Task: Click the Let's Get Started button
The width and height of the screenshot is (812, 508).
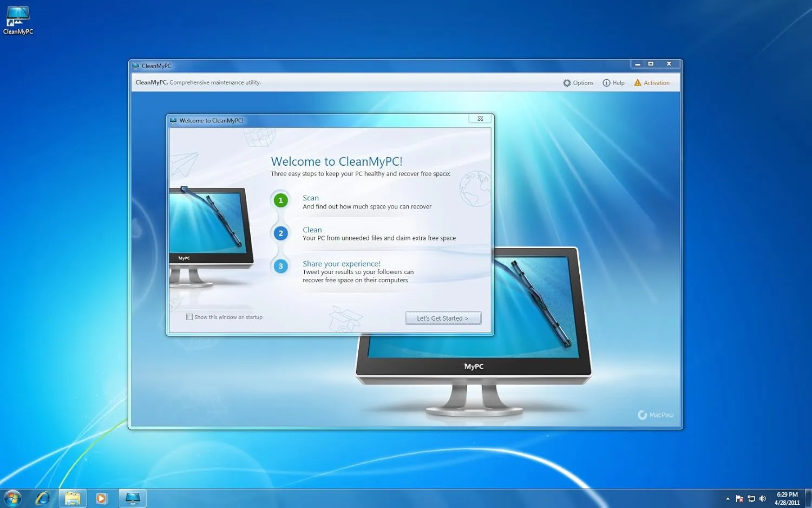Action: point(443,318)
